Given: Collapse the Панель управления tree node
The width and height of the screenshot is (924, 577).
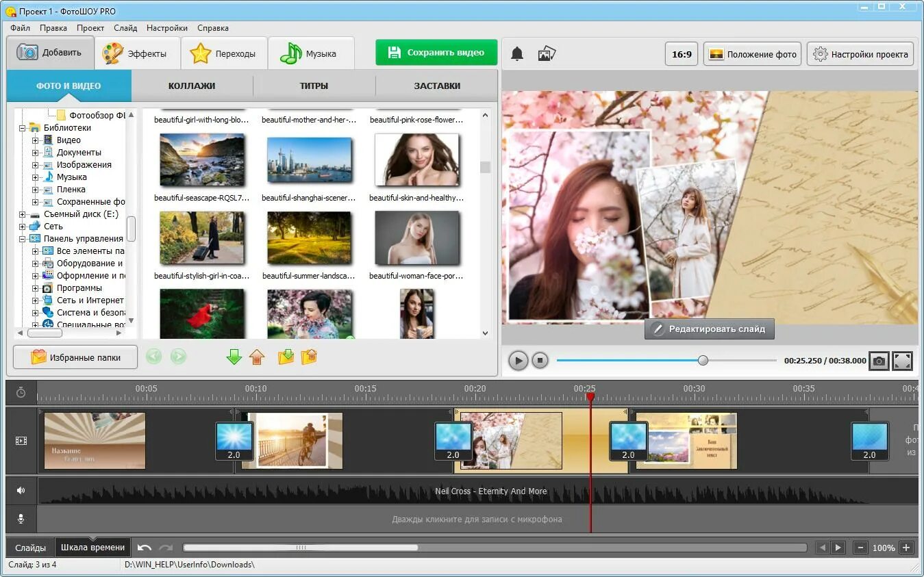Looking at the screenshot, I should (x=23, y=239).
